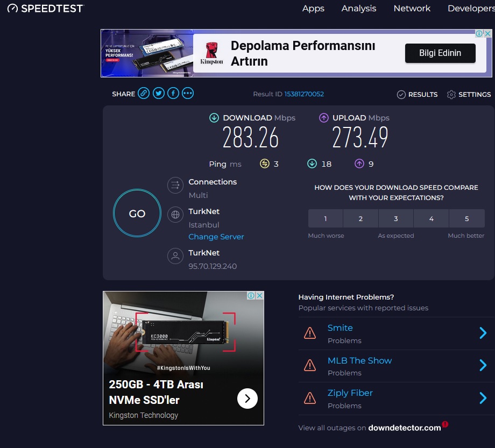The image size is (495, 448).
Task: Expand Smite outage details chevron
Action: (x=483, y=333)
